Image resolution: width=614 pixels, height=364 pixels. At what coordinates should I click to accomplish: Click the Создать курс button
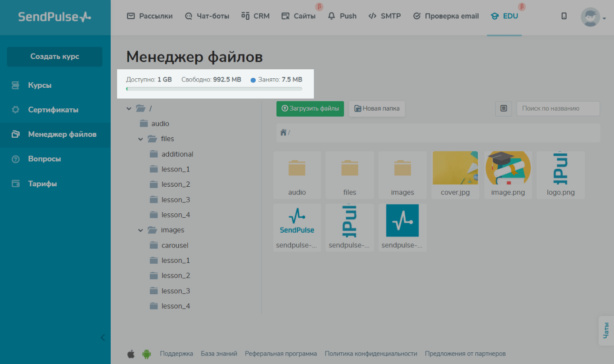click(x=55, y=57)
